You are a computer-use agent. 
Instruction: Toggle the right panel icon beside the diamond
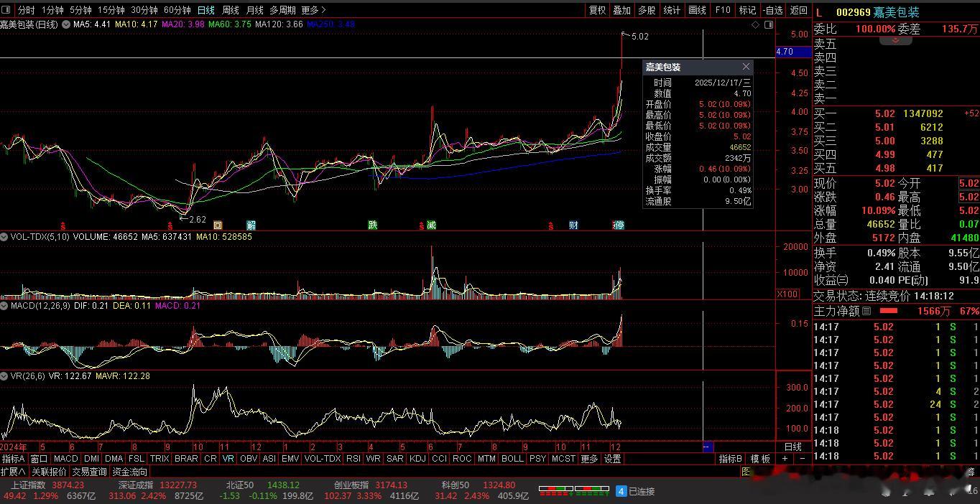pos(769,24)
